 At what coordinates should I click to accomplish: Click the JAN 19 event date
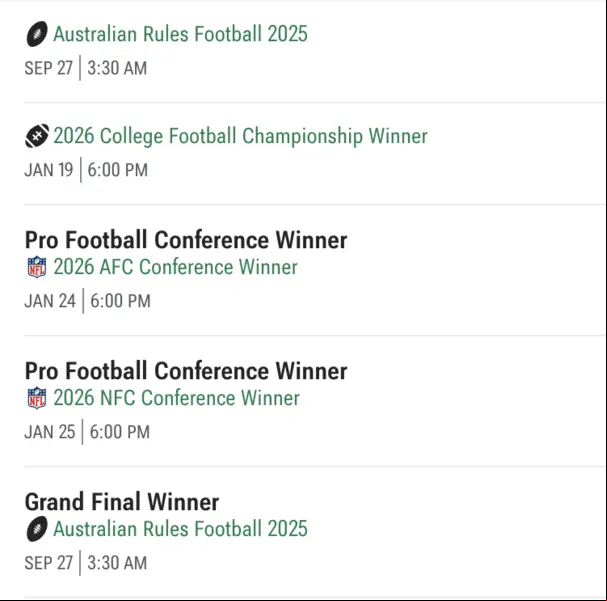point(49,170)
